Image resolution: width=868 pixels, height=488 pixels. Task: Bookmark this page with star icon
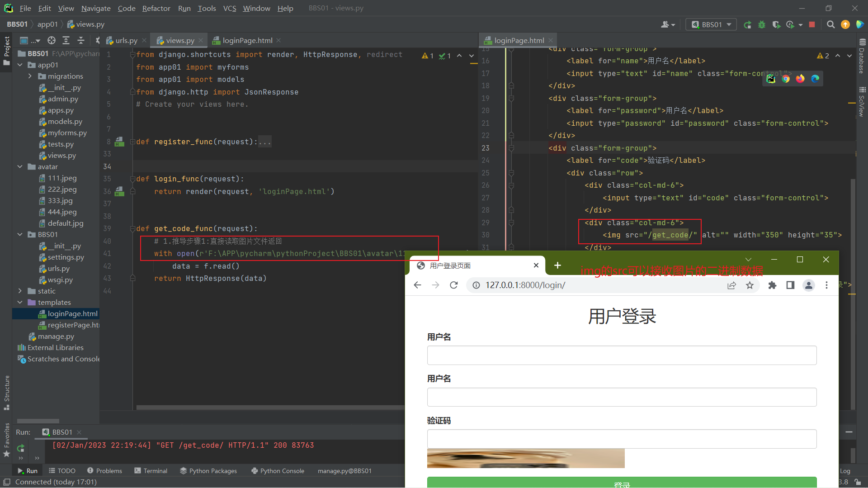750,285
